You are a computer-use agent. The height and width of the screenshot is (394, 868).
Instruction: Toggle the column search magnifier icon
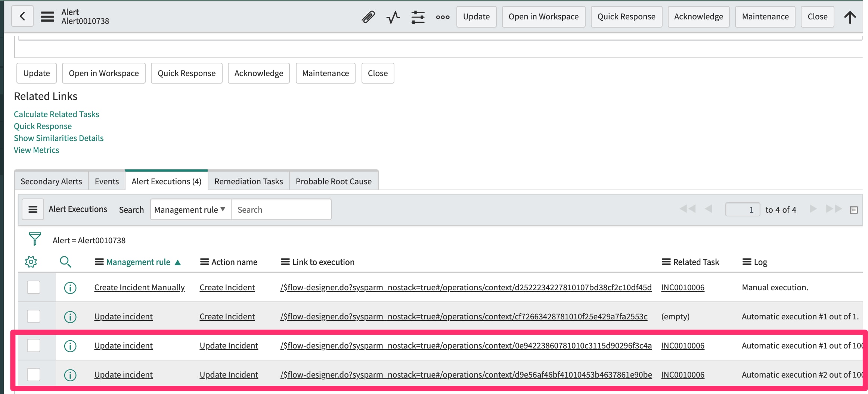[x=65, y=262]
